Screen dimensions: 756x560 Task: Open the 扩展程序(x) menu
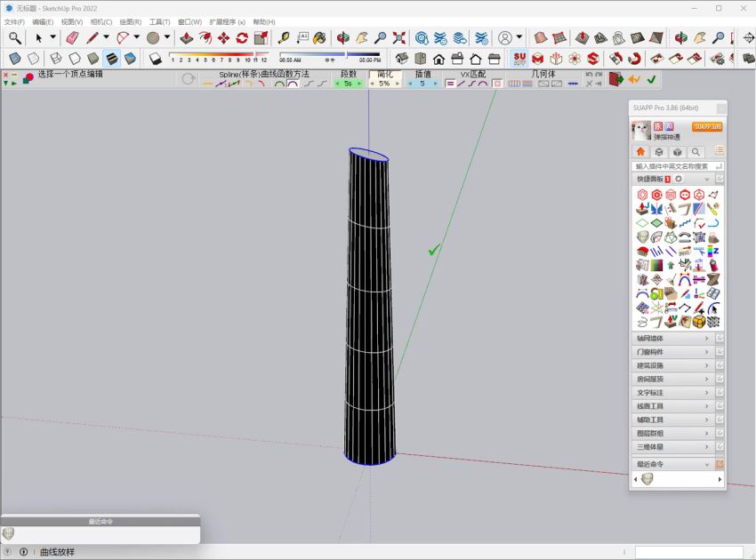227,21
